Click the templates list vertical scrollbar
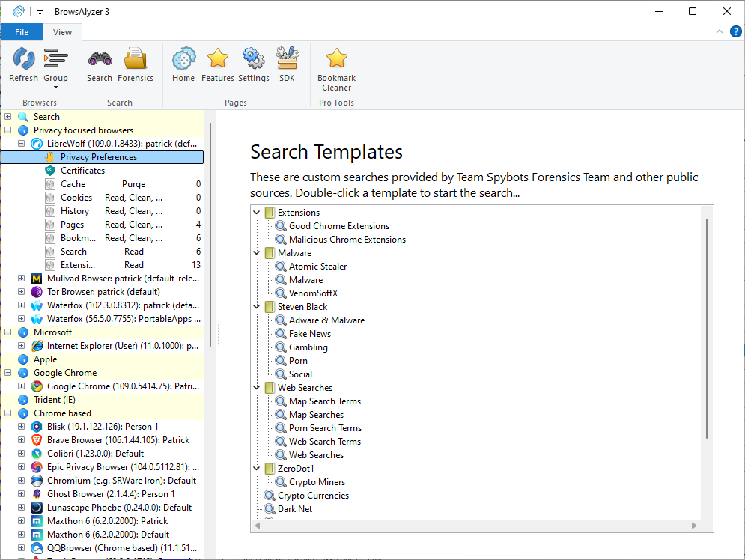Image resolution: width=745 pixels, height=560 pixels. pyautogui.click(x=707, y=328)
